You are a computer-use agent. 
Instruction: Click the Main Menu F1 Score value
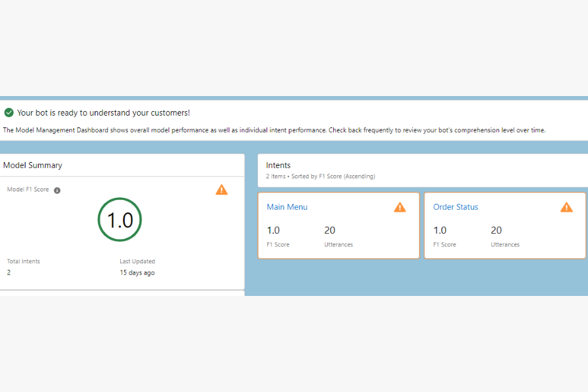click(x=273, y=230)
